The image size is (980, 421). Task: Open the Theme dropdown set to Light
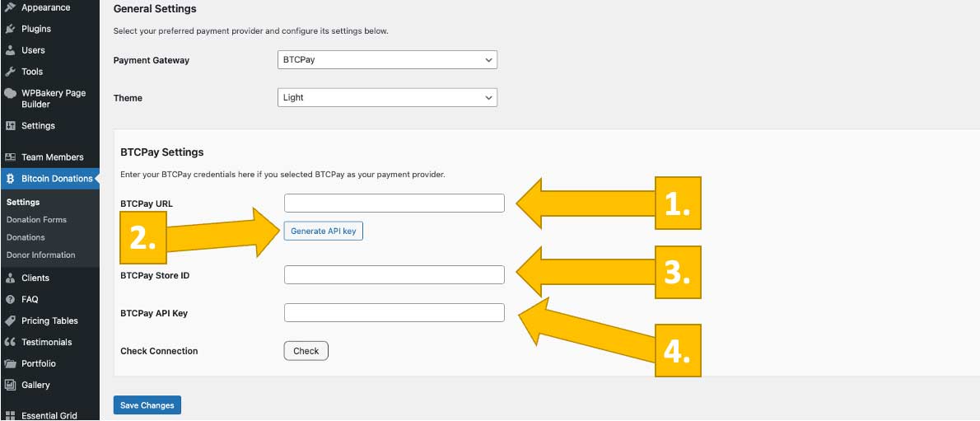(x=387, y=97)
